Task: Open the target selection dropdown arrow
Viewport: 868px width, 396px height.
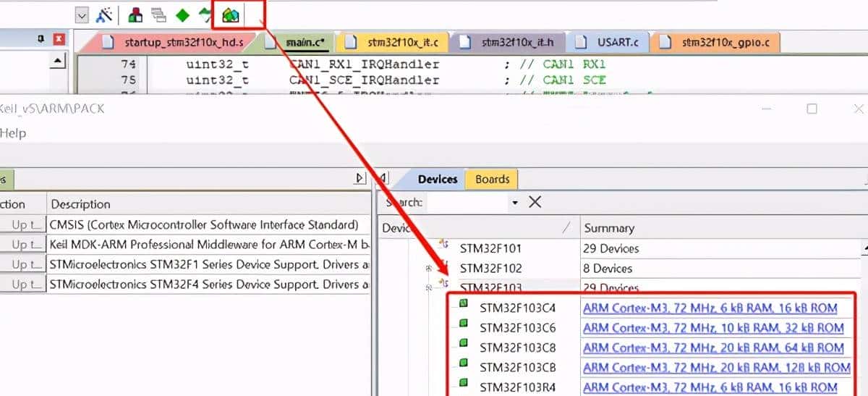Action: pyautogui.click(x=82, y=14)
